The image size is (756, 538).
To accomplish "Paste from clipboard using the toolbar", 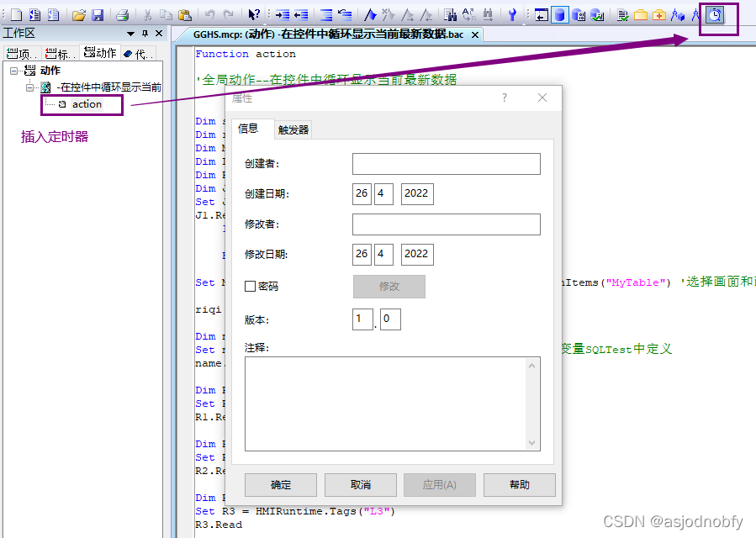I will (185, 15).
